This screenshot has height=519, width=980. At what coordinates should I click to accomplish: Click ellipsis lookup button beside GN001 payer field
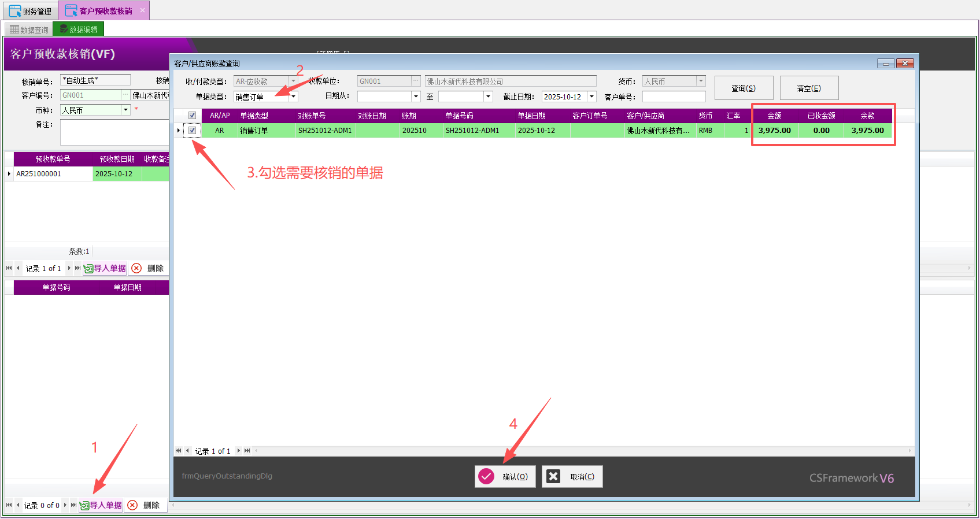[x=416, y=81]
